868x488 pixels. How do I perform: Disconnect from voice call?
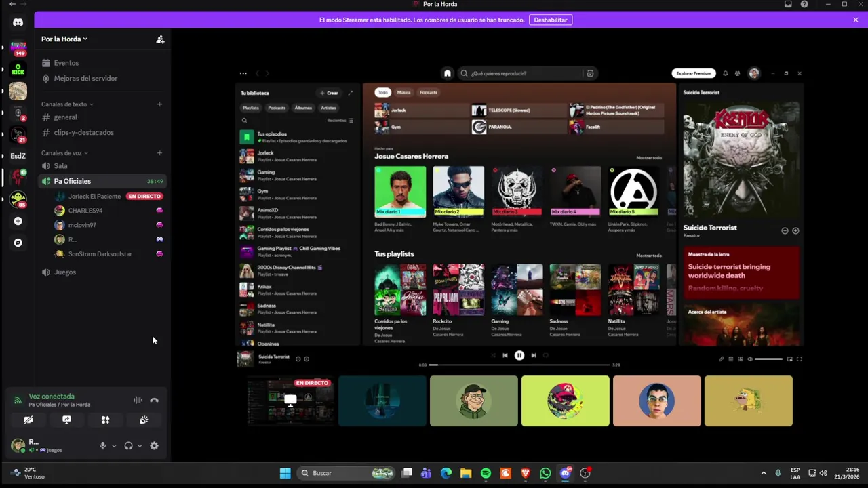coord(155,400)
